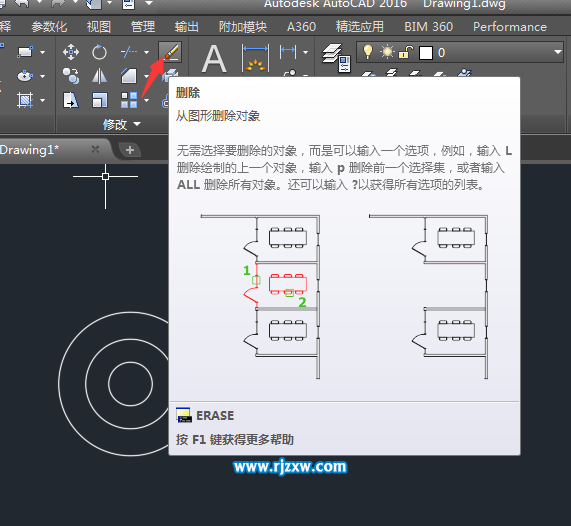Select the Mirror tool
571x526 pixels.
tap(99, 76)
